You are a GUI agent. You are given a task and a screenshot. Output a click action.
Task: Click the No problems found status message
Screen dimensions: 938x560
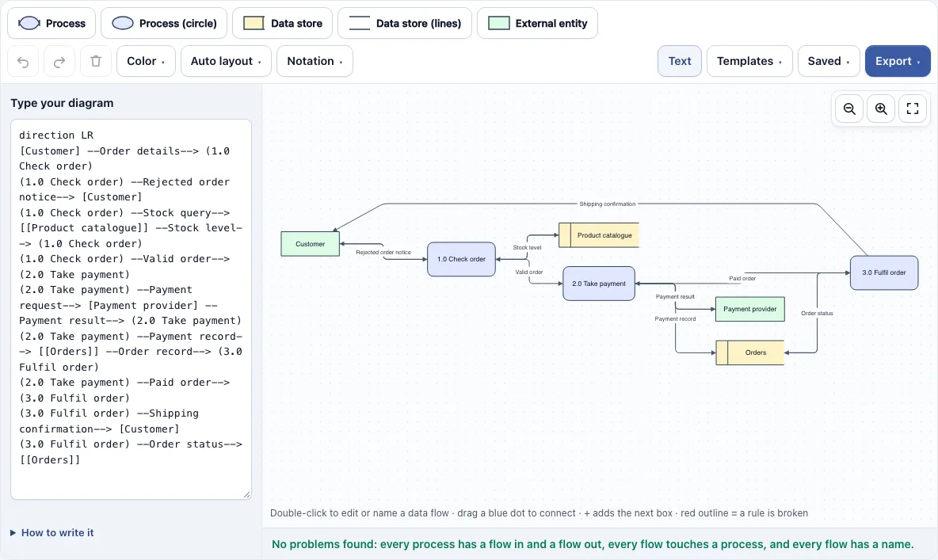(593, 544)
